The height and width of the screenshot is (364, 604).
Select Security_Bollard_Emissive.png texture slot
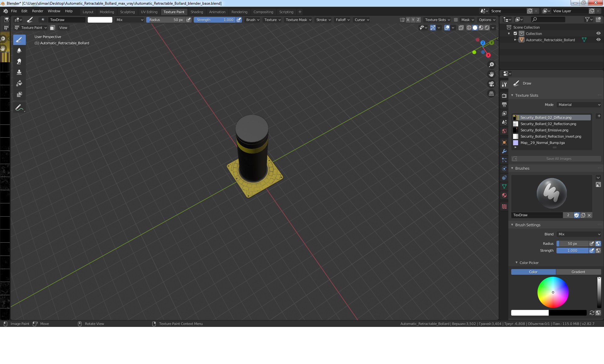(x=544, y=130)
